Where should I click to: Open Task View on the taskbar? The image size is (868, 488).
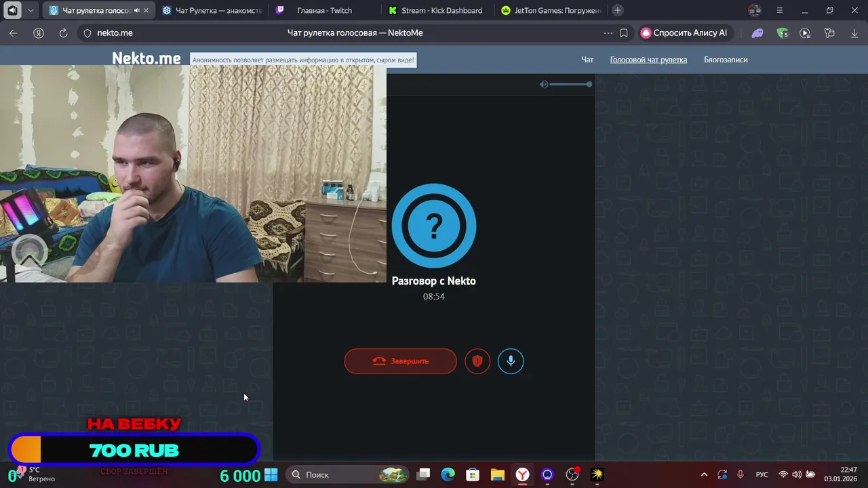423,474
